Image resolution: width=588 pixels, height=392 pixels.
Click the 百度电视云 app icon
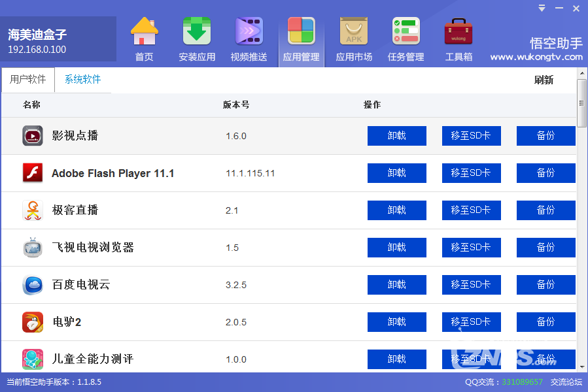click(33, 285)
